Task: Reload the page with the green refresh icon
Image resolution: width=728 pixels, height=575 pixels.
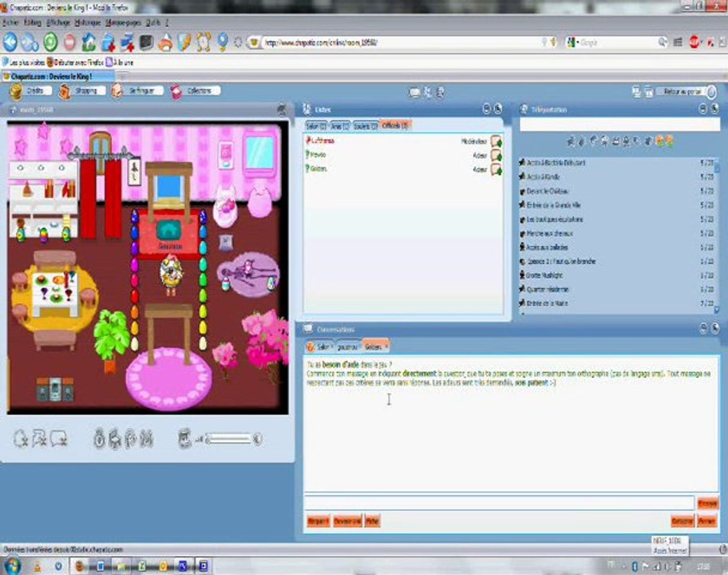Action: (x=50, y=42)
